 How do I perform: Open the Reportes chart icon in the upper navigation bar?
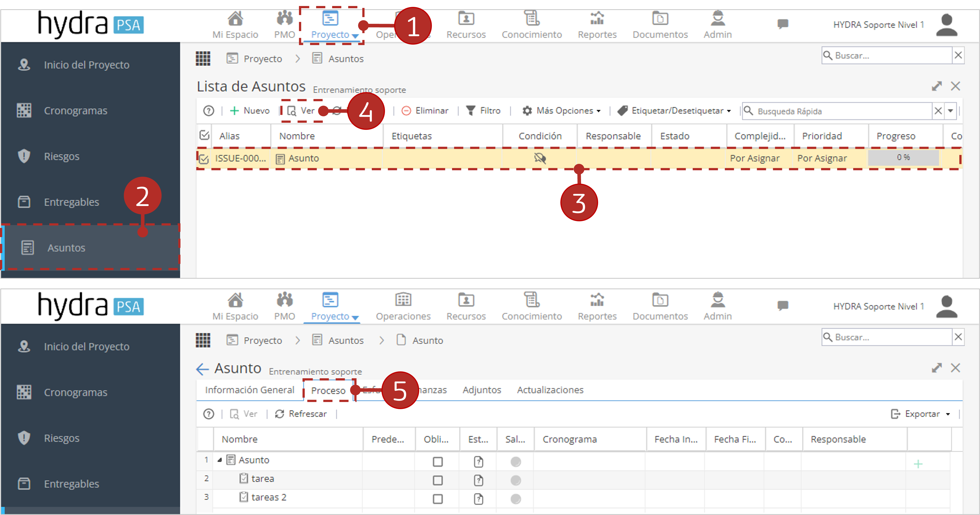(x=597, y=18)
